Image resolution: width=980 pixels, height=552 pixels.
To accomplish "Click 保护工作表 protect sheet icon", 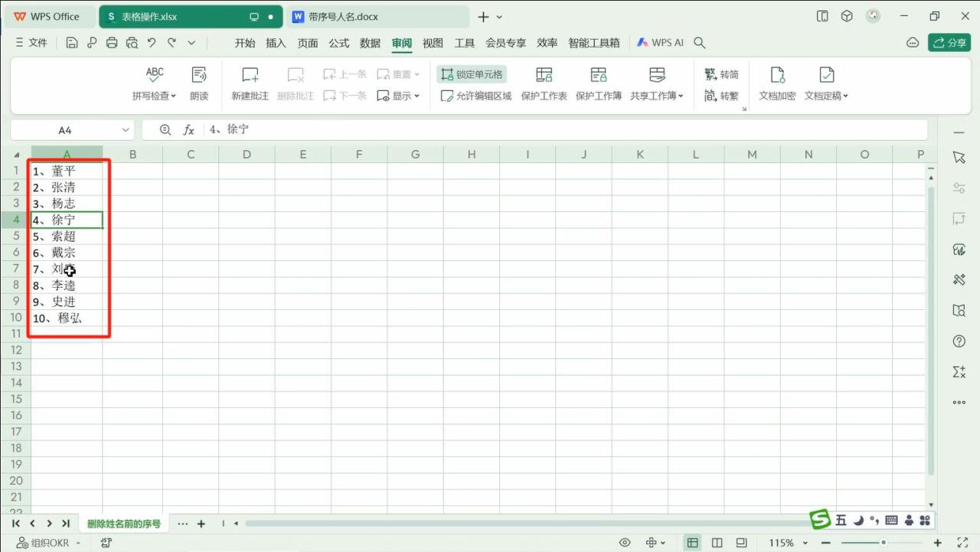I will click(x=544, y=75).
